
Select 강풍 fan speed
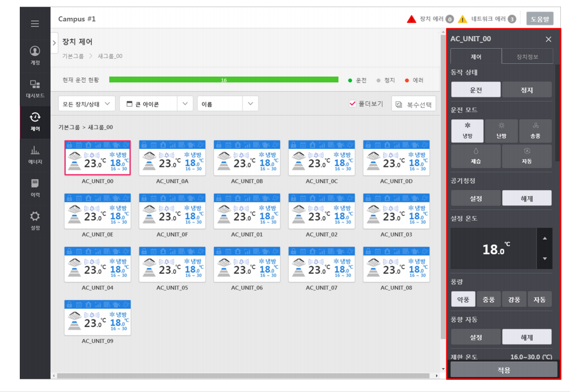click(514, 299)
